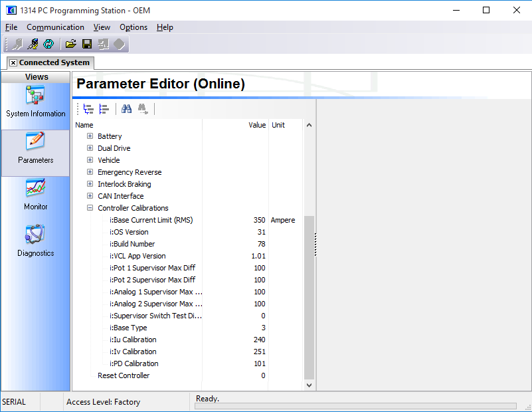
Task: Click the value 1.01 for VCL App Version
Action: point(258,256)
